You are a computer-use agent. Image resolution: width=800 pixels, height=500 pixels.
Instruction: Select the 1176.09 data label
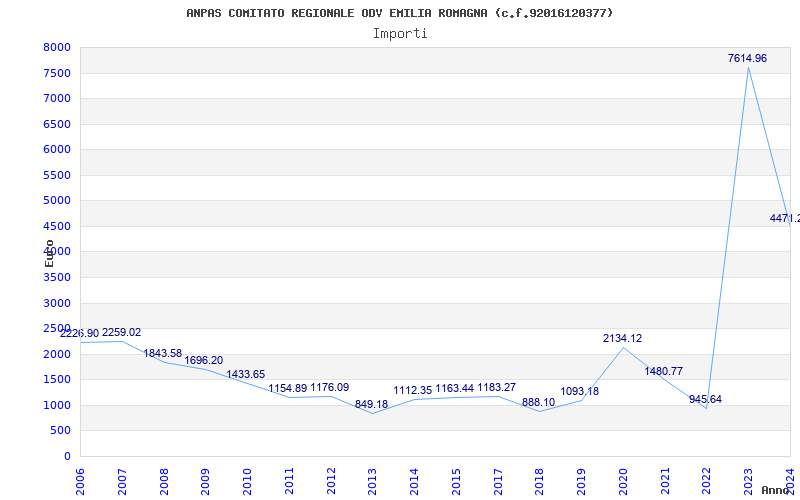click(330, 388)
